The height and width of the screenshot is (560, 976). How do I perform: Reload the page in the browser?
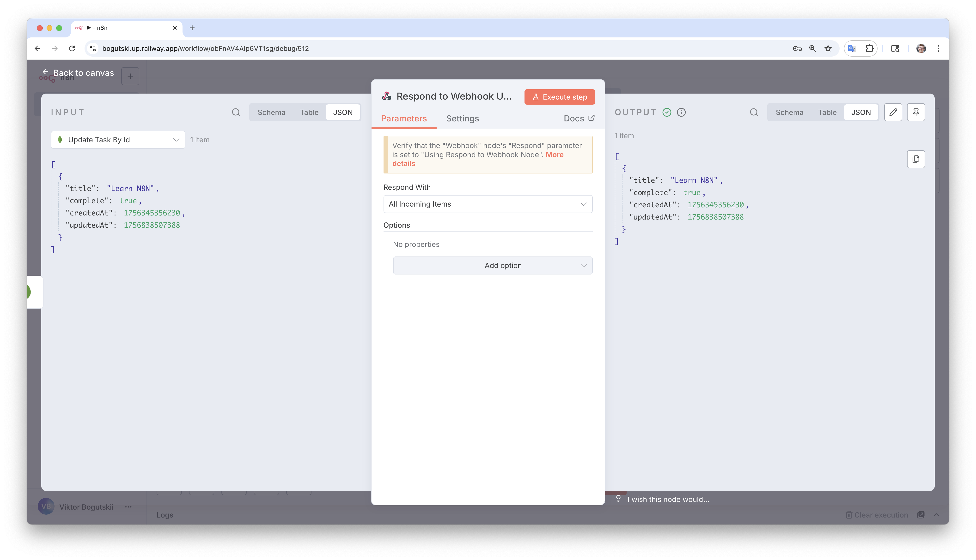[72, 48]
